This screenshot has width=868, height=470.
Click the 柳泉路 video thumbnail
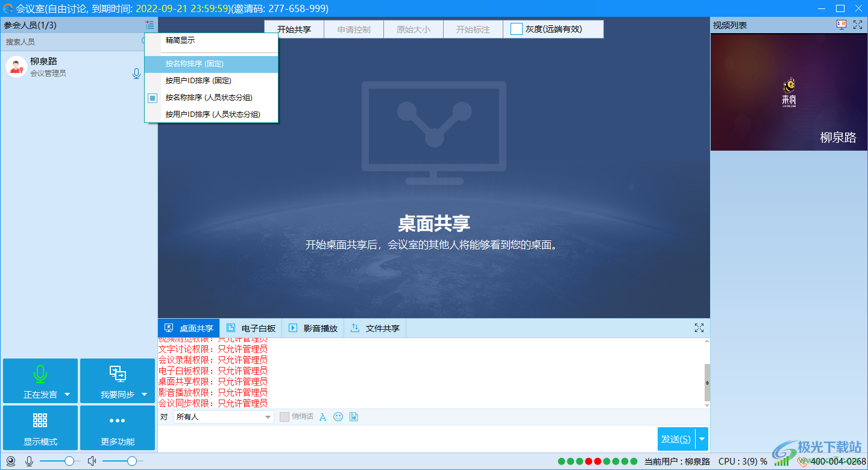(x=788, y=92)
